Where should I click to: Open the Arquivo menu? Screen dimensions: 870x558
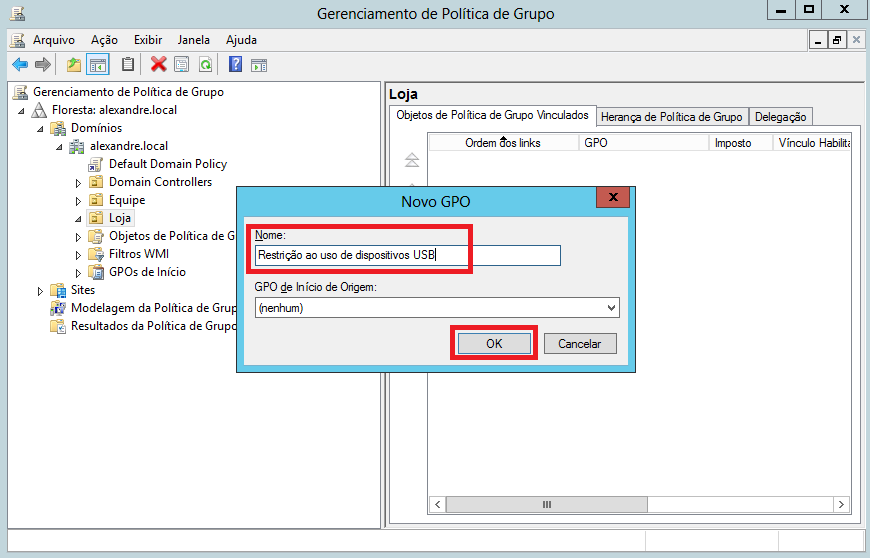(54, 40)
